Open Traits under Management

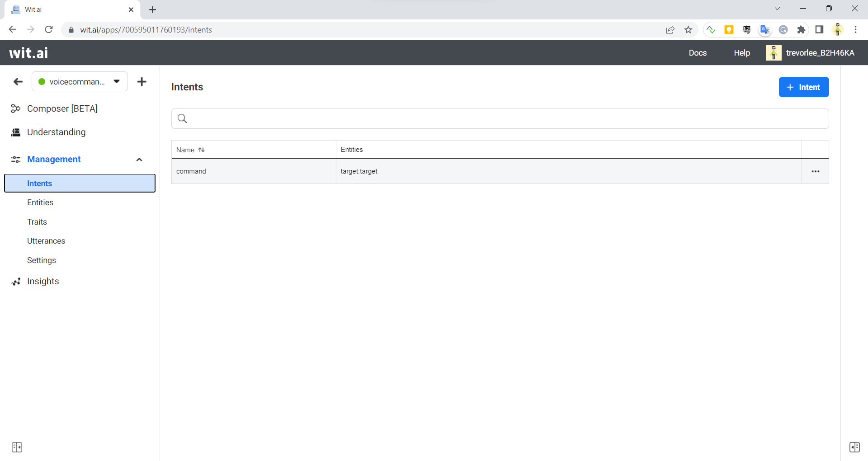tap(37, 222)
